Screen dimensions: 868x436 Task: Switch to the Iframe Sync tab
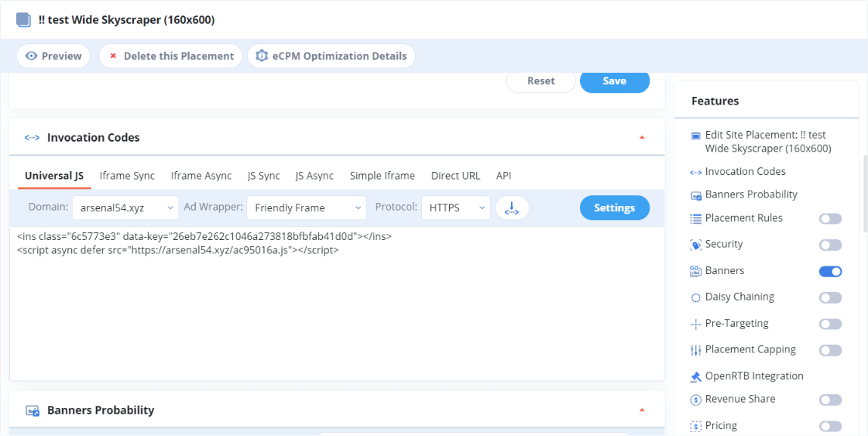[127, 176]
